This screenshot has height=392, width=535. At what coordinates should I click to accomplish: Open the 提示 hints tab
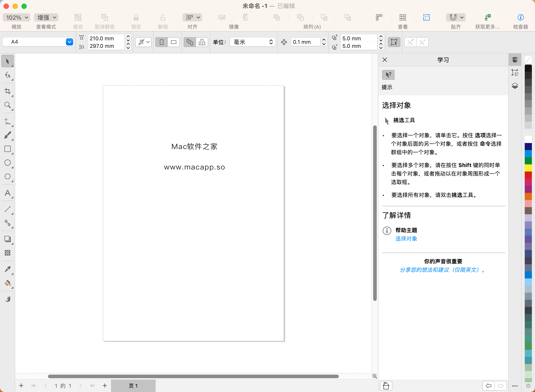388,75
